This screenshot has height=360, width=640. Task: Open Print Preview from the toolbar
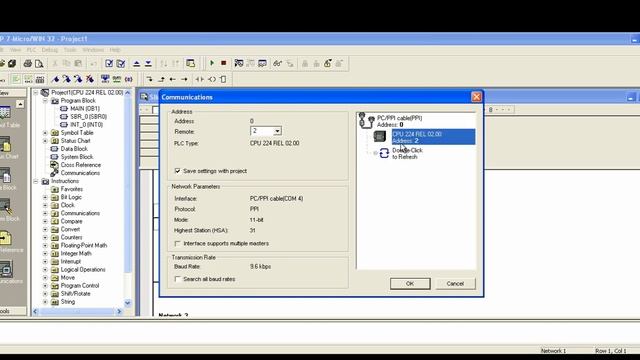click(x=39, y=63)
